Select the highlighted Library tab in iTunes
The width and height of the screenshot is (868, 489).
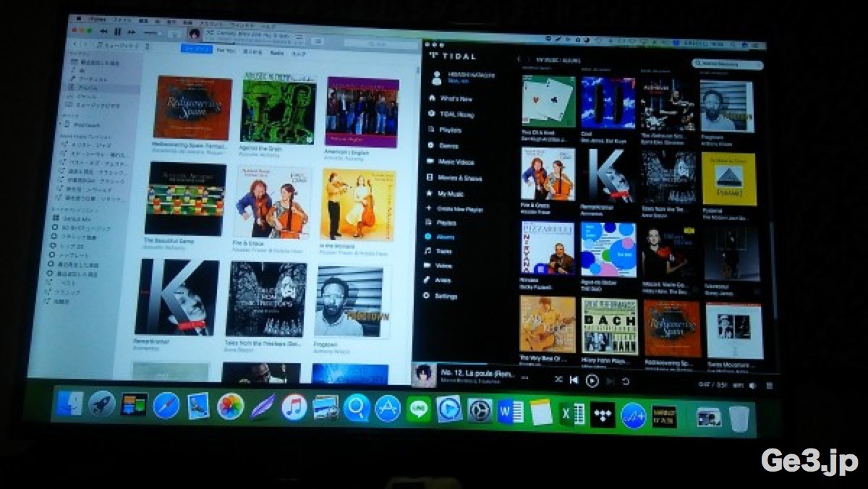[195, 49]
